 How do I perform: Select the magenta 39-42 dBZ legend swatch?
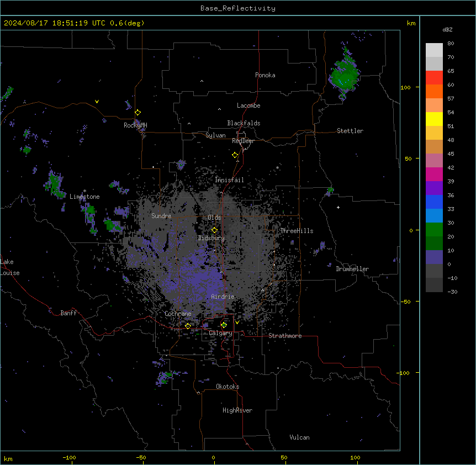(434, 174)
